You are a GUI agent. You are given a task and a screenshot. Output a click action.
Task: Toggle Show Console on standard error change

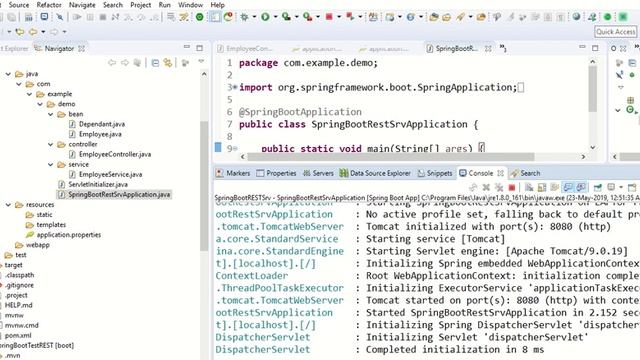point(581,187)
